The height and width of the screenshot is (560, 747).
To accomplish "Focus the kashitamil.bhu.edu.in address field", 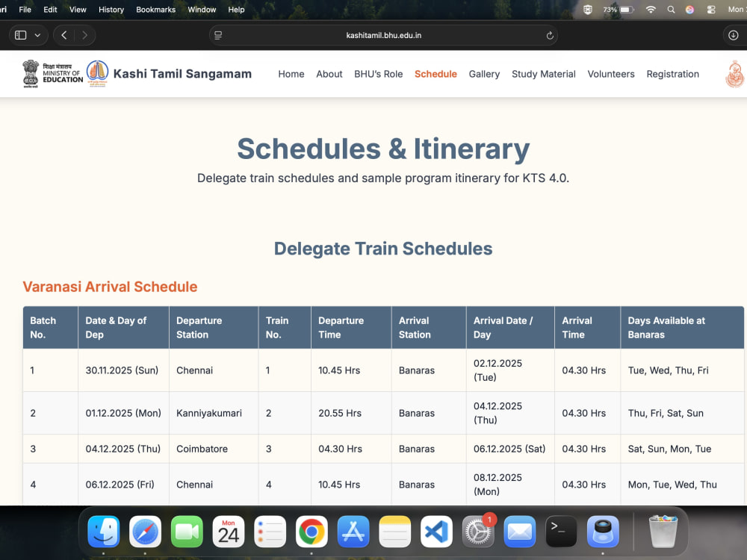I will pos(383,35).
